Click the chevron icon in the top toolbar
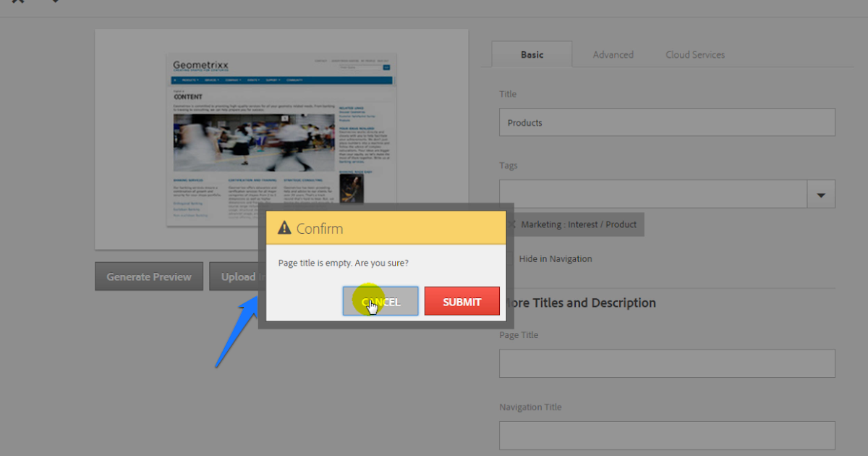The height and width of the screenshot is (456, 868). 56,3
